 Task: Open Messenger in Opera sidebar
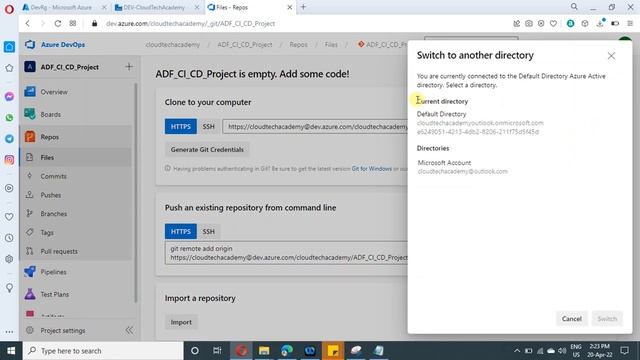[9, 97]
